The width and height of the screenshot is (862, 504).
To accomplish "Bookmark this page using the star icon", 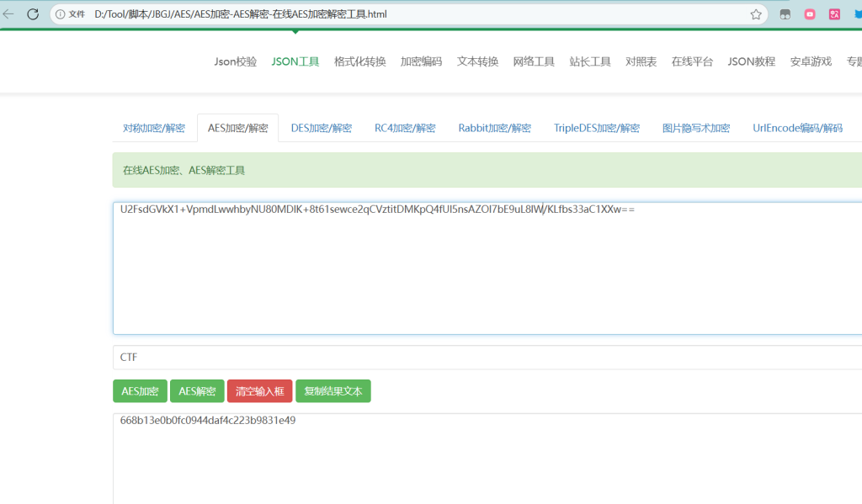I will click(756, 14).
